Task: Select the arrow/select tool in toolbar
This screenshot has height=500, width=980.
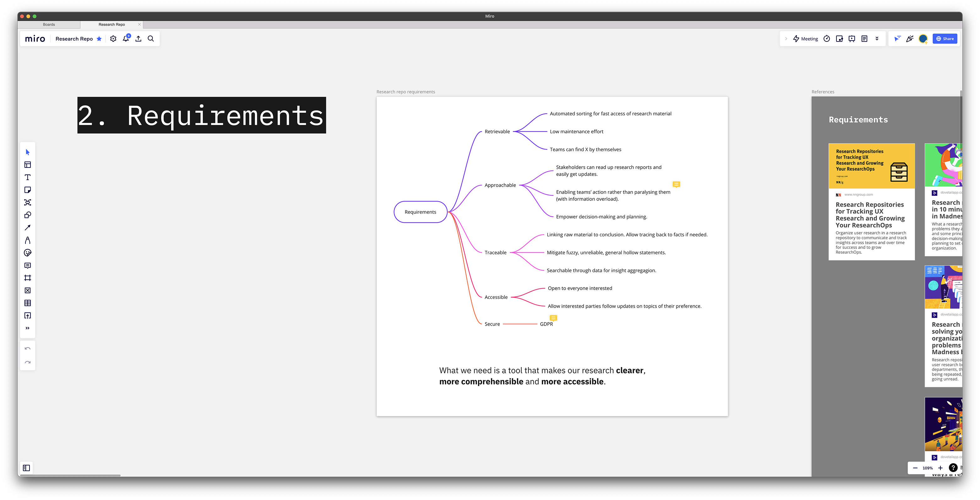Action: tap(28, 152)
